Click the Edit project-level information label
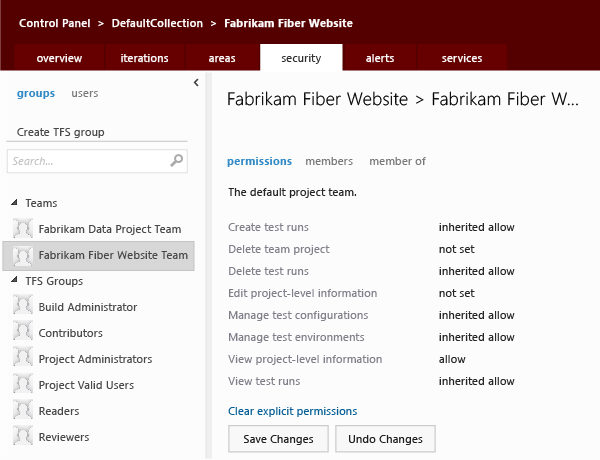This screenshot has width=600, height=460. [x=303, y=293]
